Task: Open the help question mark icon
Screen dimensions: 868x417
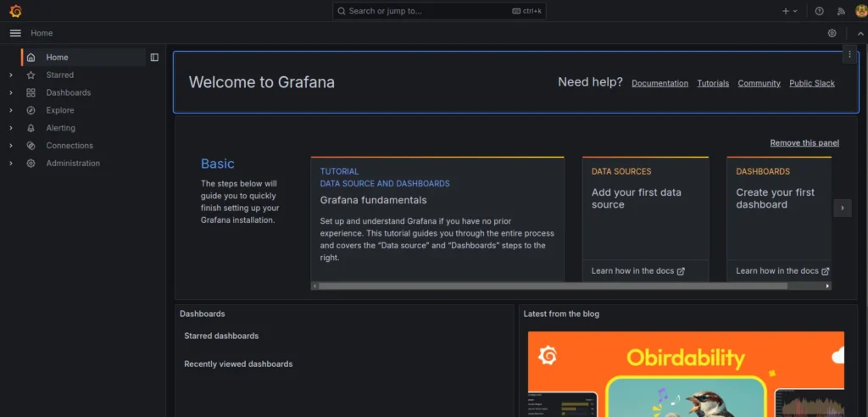Action: pos(820,11)
